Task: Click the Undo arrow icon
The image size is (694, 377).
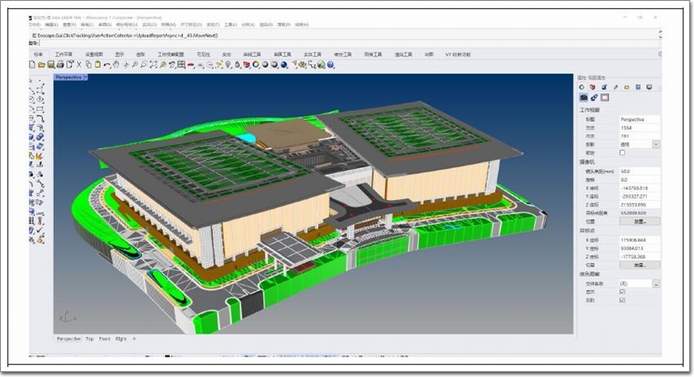Action: coord(107,65)
